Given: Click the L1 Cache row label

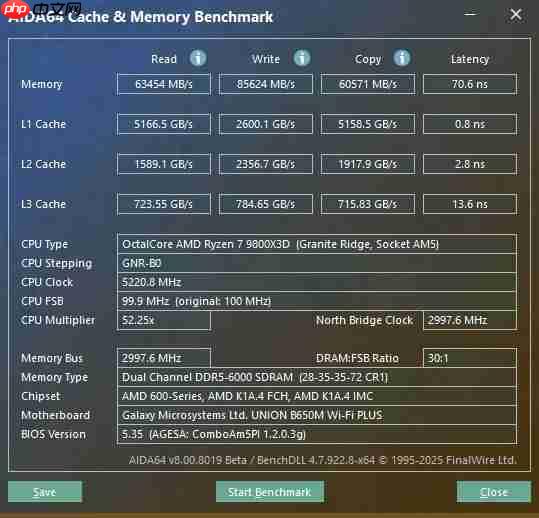Looking at the screenshot, I should [x=43, y=124].
